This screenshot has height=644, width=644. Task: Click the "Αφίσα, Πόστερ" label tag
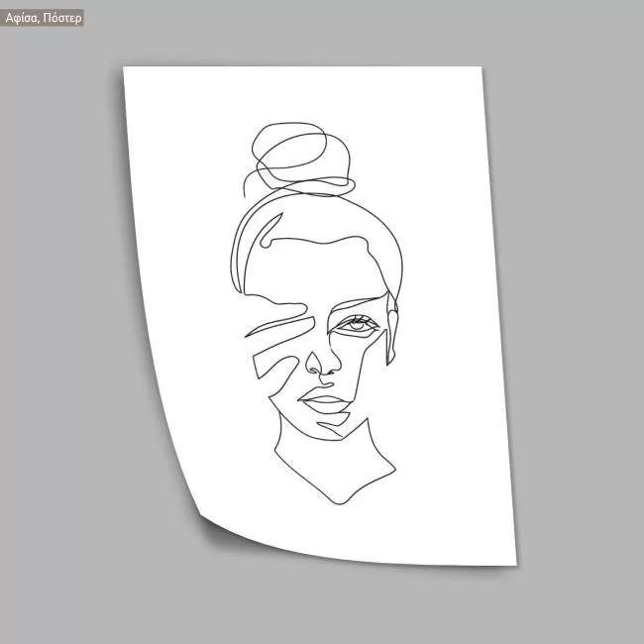tap(44, 17)
